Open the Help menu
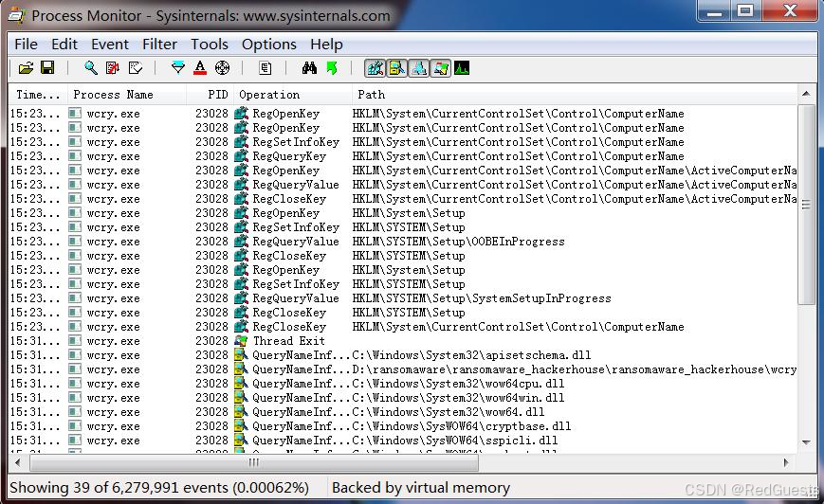 pyautogui.click(x=326, y=45)
